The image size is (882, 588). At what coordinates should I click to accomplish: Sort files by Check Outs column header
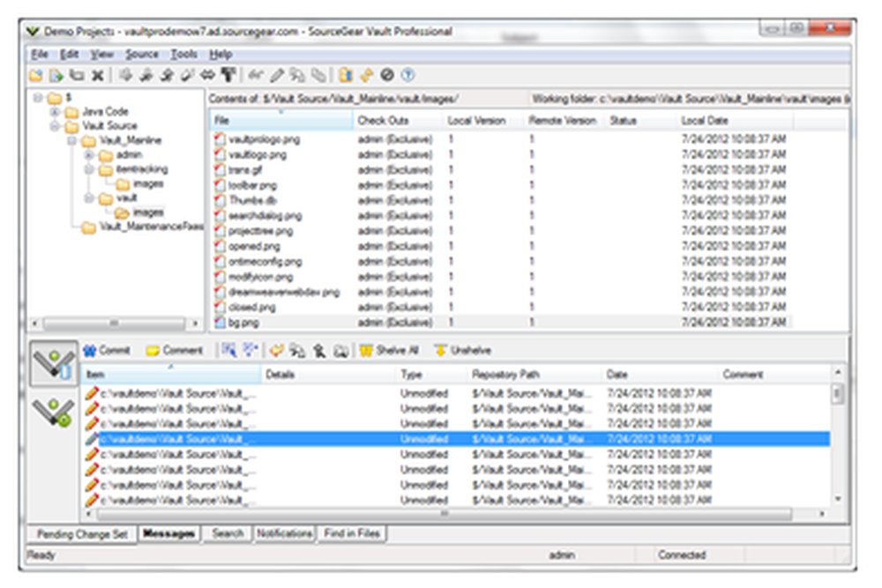point(399,120)
